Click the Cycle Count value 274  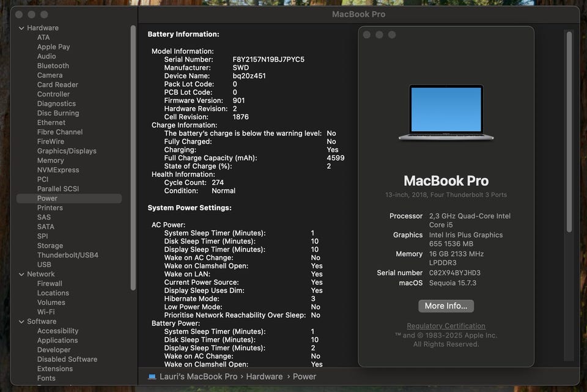pos(218,183)
